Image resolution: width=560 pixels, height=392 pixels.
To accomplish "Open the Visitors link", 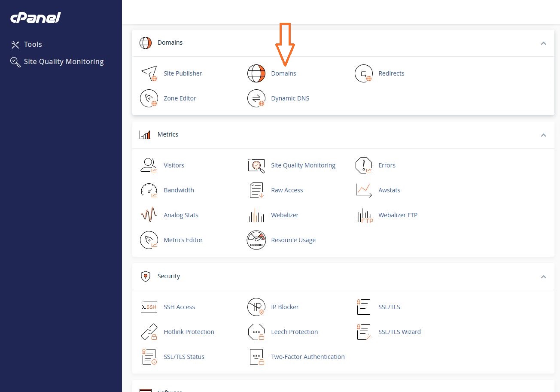I will pos(174,165).
